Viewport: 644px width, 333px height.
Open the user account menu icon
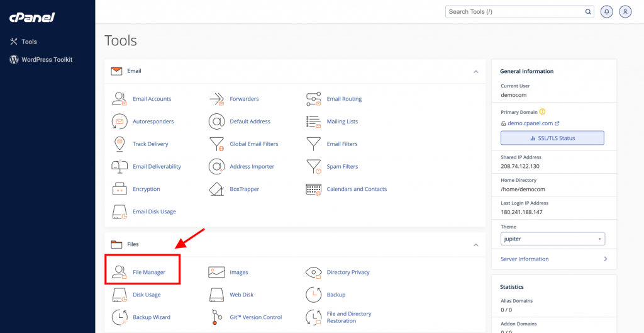(625, 11)
